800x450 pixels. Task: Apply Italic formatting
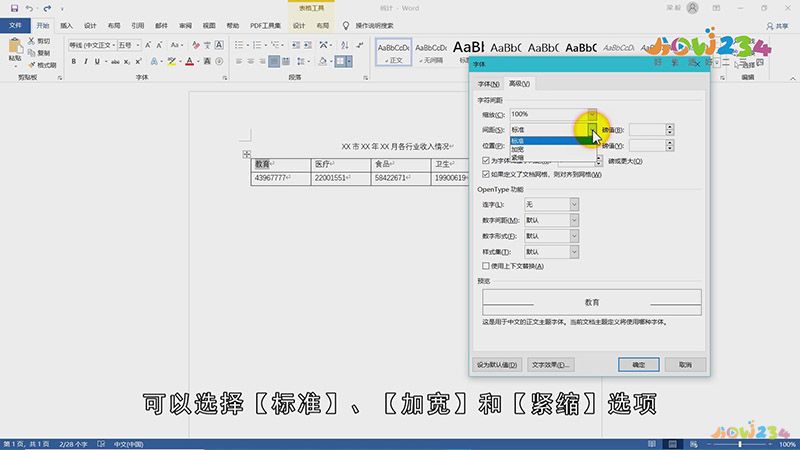pyautogui.click(x=85, y=61)
